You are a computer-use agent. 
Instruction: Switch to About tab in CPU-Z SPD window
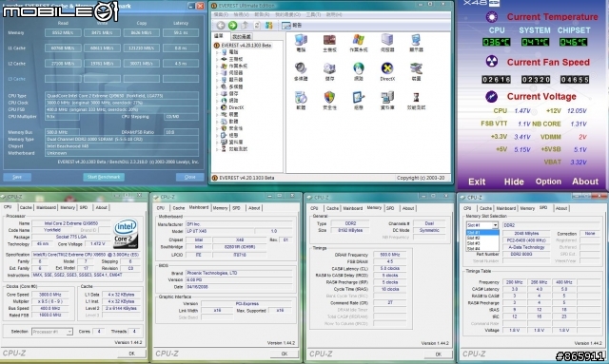[561, 208]
